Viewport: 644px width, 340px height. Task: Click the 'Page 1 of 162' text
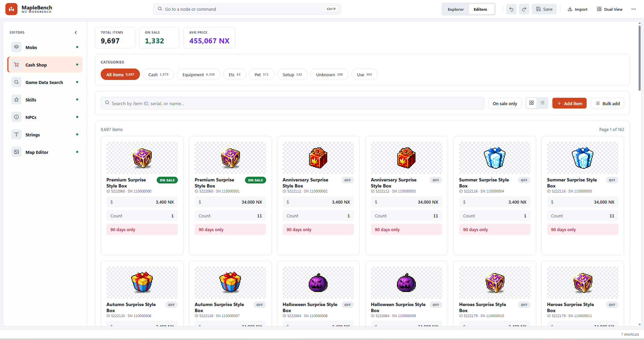click(x=611, y=129)
